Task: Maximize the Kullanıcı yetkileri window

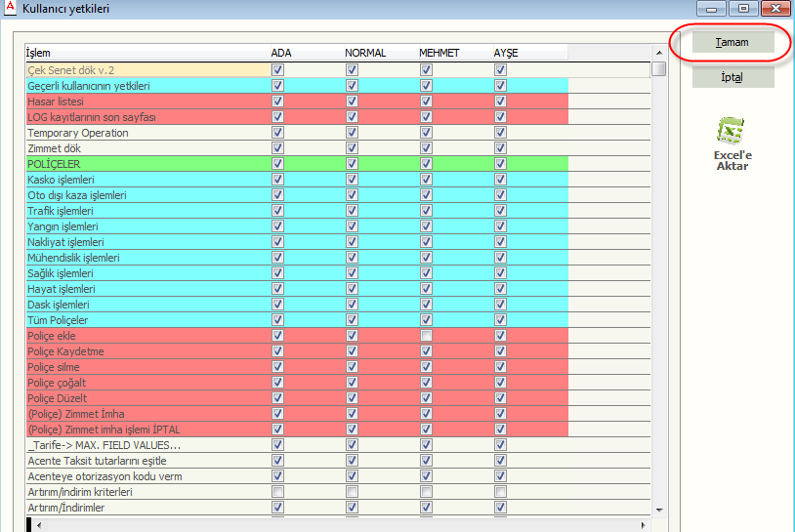Action: (743, 9)
